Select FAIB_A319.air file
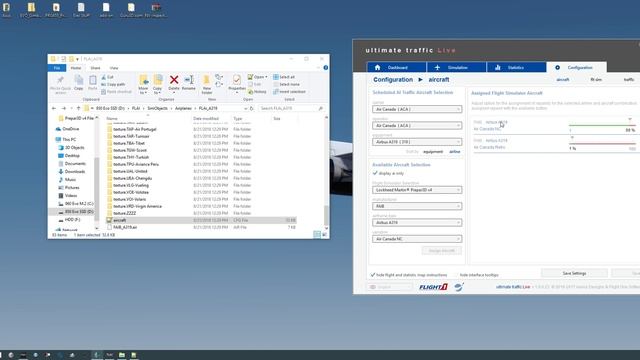 (125, 227)
